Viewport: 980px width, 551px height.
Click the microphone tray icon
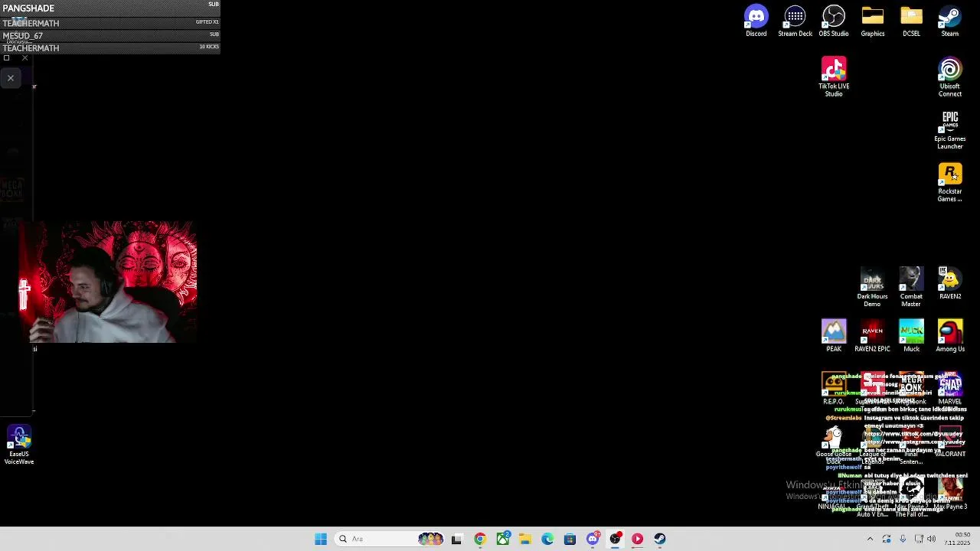click(903, 539)
